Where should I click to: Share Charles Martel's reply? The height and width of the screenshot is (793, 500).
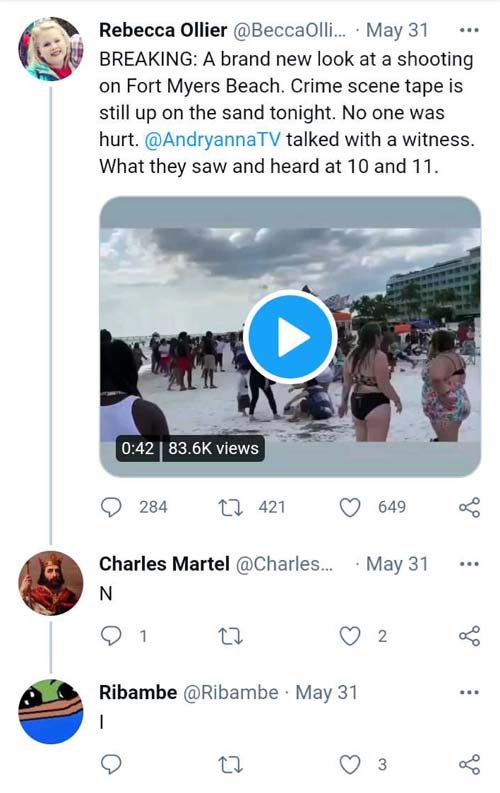coord(470,636)
